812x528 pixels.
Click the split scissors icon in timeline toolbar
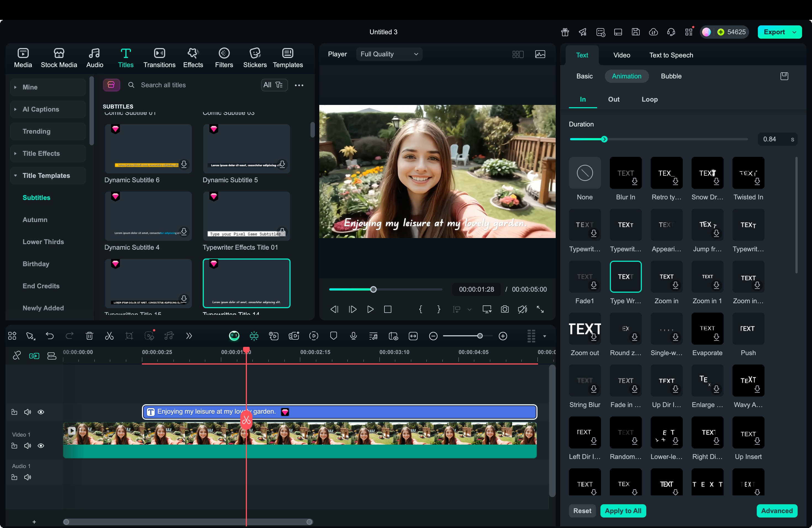click(109, 336)
